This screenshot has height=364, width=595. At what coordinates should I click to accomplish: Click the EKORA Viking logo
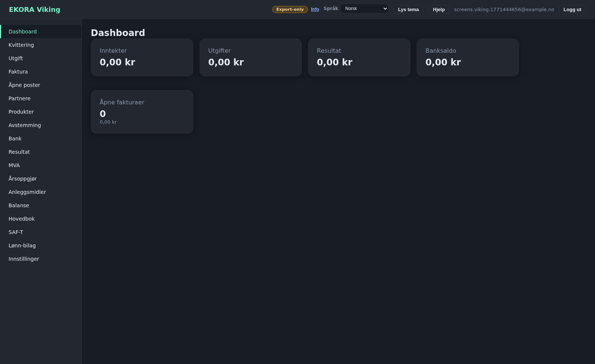click(35, 10)
